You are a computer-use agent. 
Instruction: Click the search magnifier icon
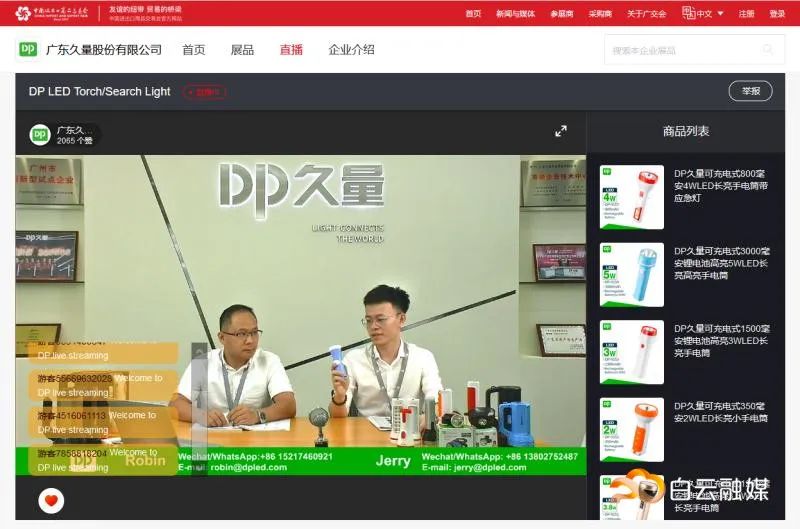(768, 50)
